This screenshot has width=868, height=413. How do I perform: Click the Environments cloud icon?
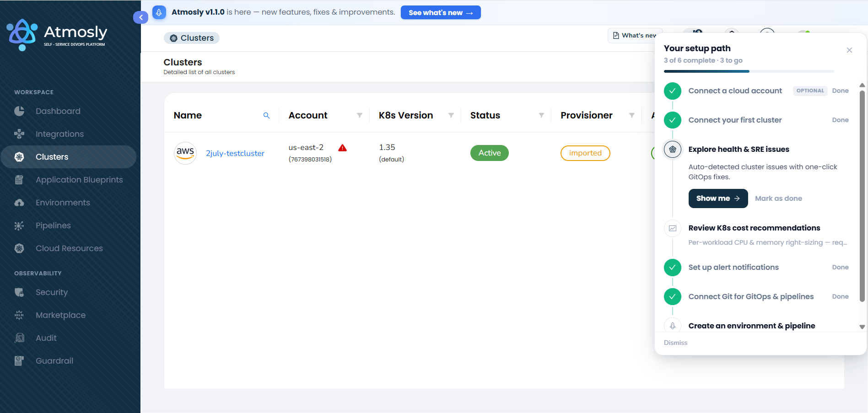19,203
